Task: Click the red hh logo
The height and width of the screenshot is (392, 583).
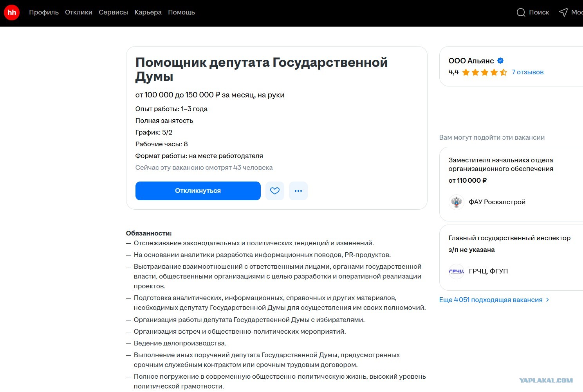Action: point(12,13)
